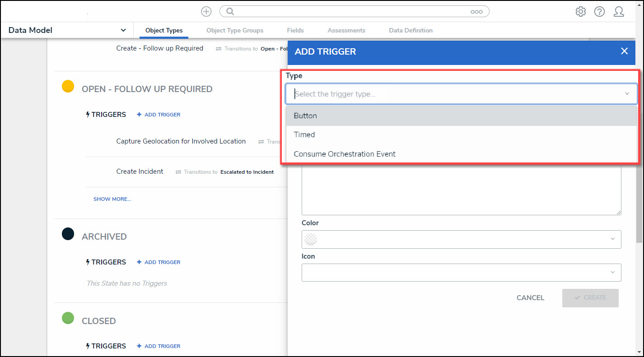Click the plus create icon in top bar
644x357 pixels.
[206, 12]
